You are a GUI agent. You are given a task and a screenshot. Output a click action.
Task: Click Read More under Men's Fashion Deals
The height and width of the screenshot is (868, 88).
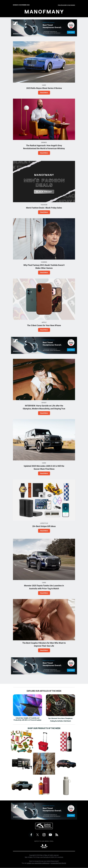point(44,212)
